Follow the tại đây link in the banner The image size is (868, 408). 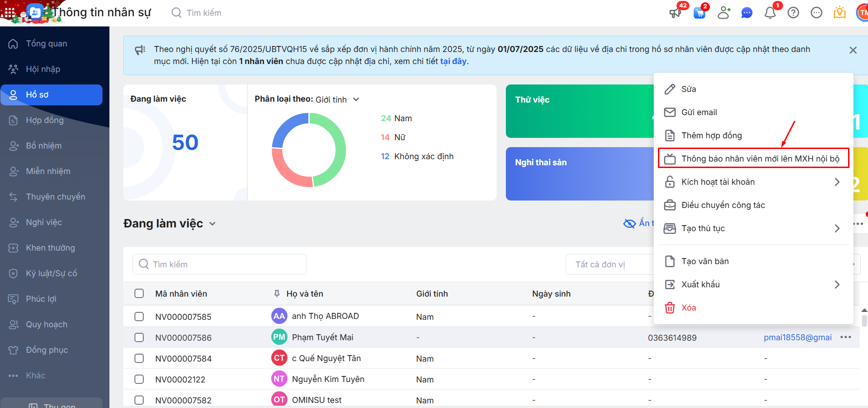(453, 61)
